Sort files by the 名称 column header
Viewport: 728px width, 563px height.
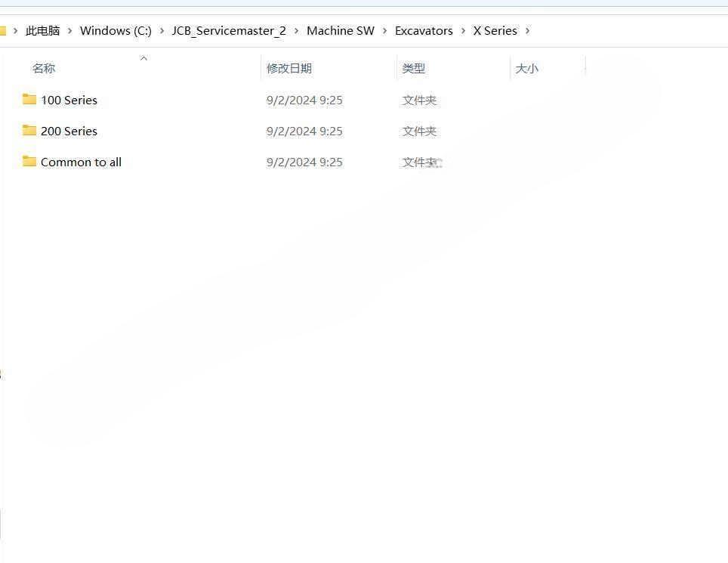[x=44, y=68]
